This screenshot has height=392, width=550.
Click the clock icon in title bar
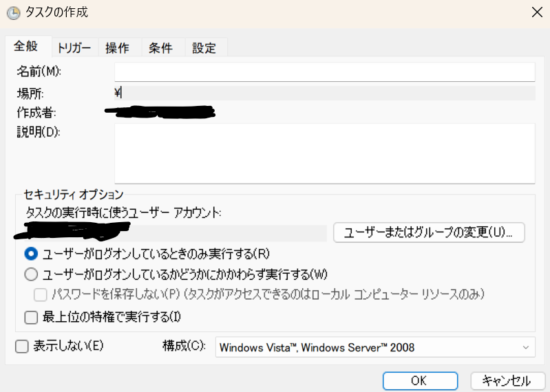point(13,12)
